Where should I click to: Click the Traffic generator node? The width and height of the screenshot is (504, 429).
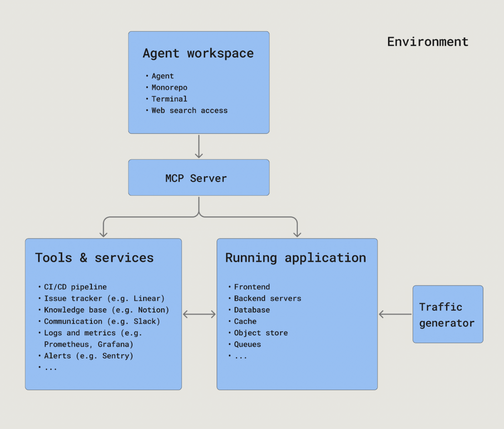pyautogui.click(x=447, y=314)
